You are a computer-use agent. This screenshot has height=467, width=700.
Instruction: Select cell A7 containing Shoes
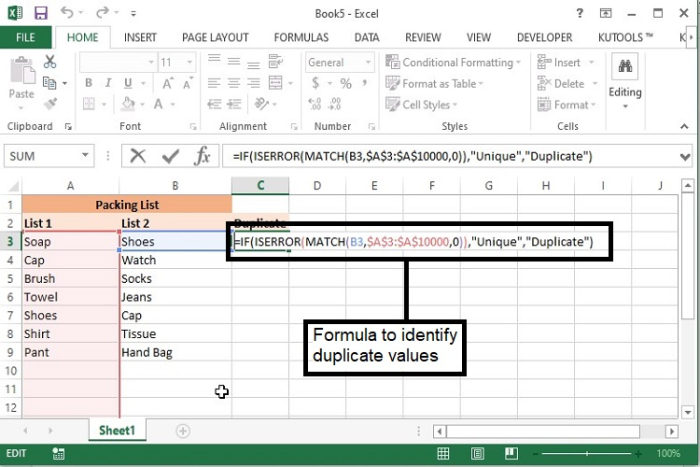(x=70, y=315)
